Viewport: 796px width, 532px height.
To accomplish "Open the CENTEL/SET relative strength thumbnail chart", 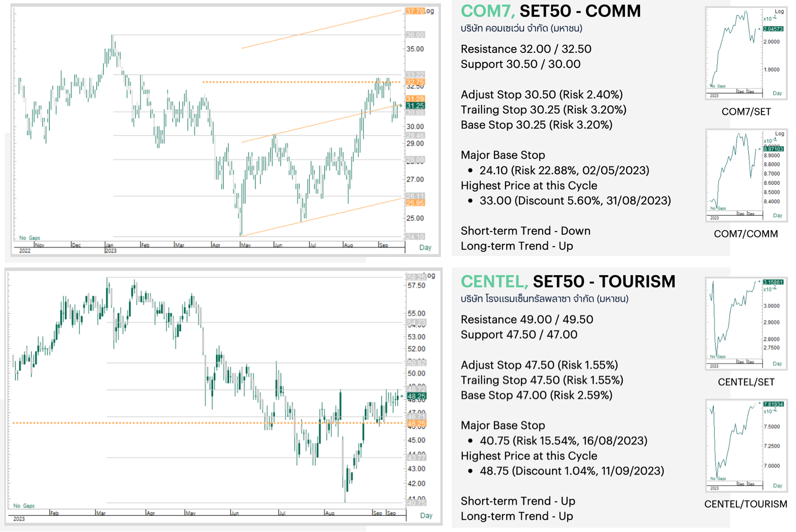I will click(746, 324).
